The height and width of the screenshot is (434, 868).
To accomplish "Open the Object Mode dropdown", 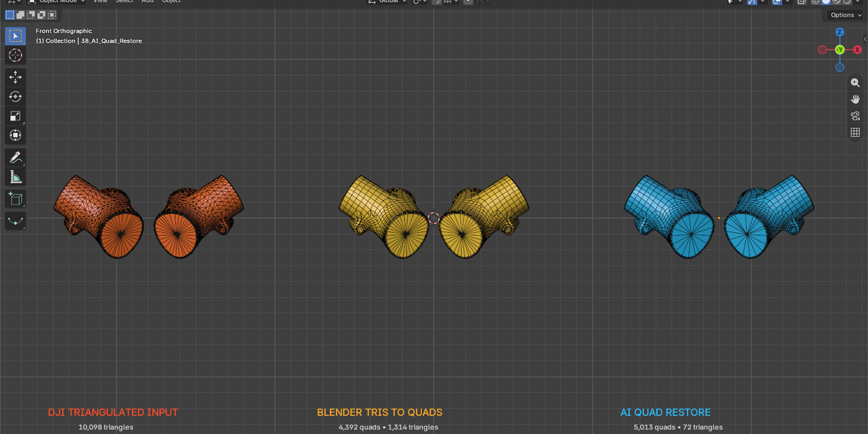I will 56,1.
